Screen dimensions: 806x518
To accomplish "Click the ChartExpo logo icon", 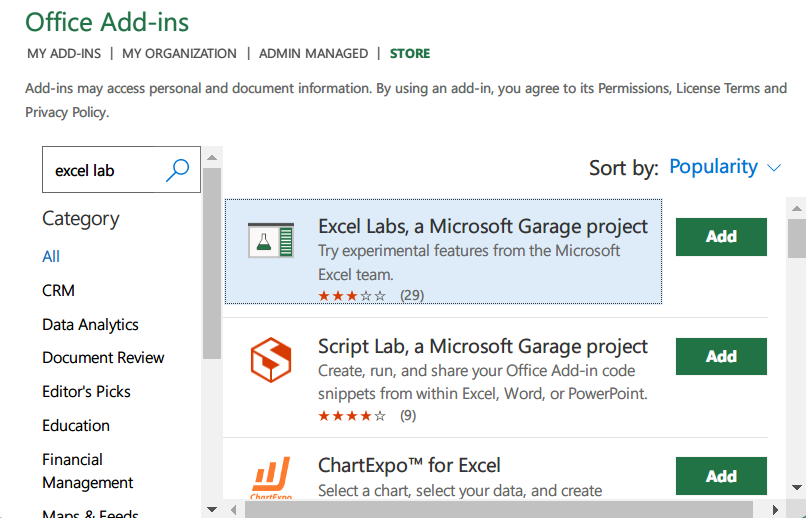I will pyautogui.click(x=271, y=478).
